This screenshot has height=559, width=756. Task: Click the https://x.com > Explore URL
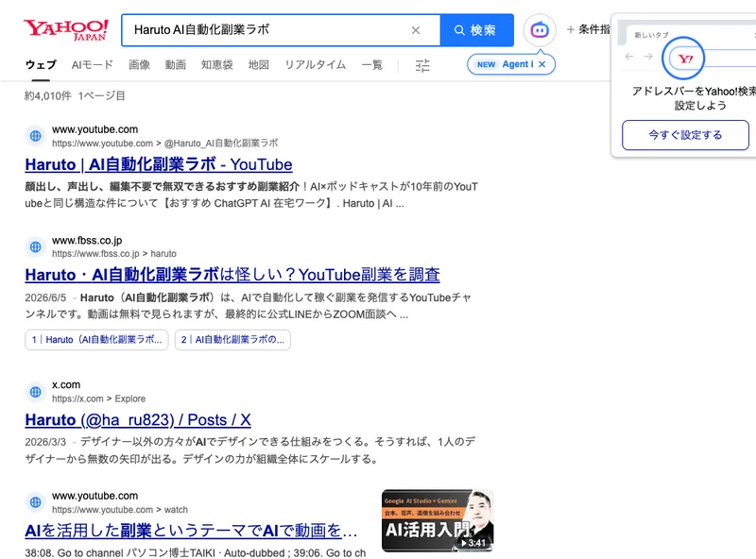click(99, 398)
